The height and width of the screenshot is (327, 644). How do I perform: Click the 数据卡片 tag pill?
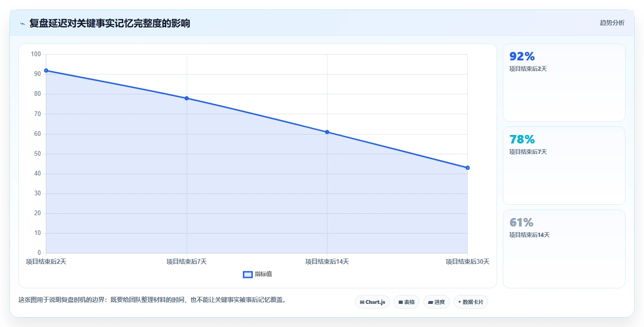[x=471, y=302]
